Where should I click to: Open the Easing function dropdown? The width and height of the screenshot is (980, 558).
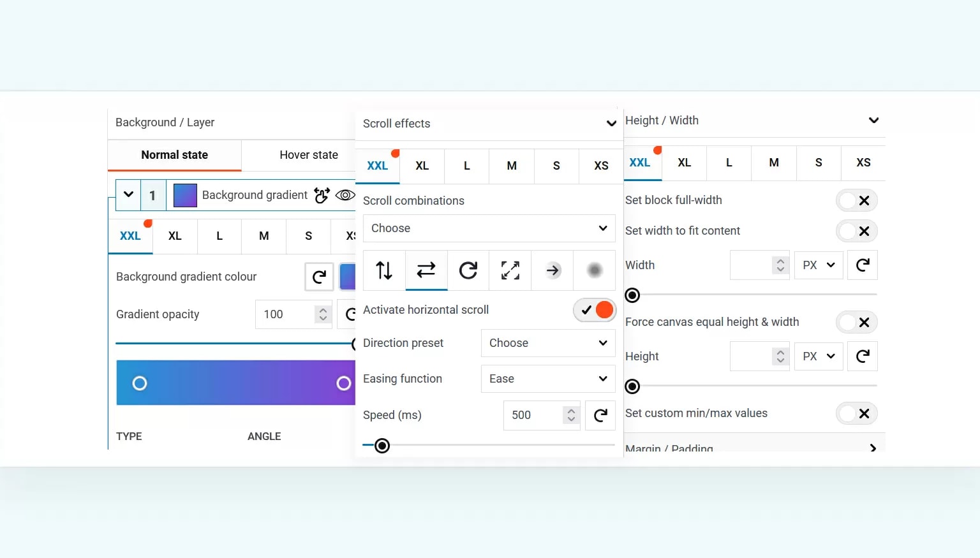pyautogui.click(x=548, y=379)
